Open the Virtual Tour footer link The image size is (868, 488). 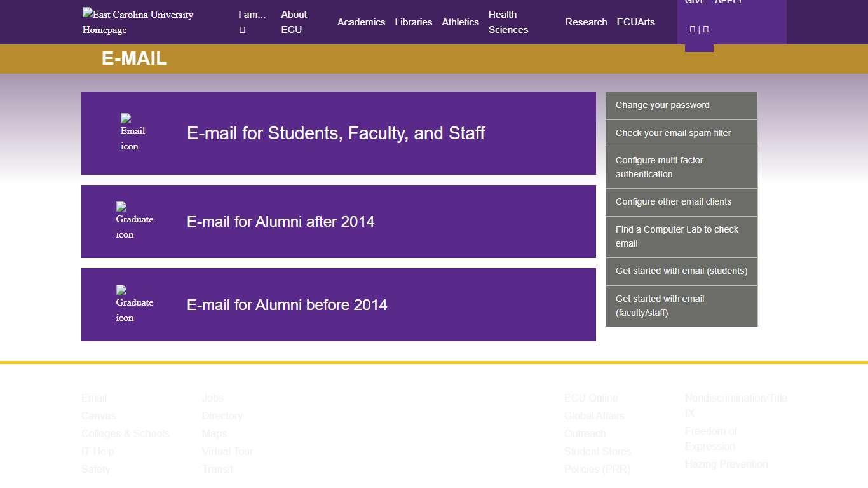(227, 451)
